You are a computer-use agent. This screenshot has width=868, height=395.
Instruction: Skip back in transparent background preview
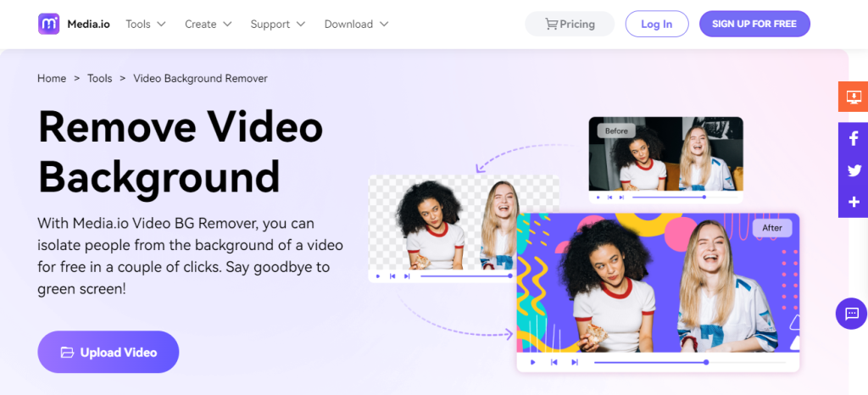392,276
